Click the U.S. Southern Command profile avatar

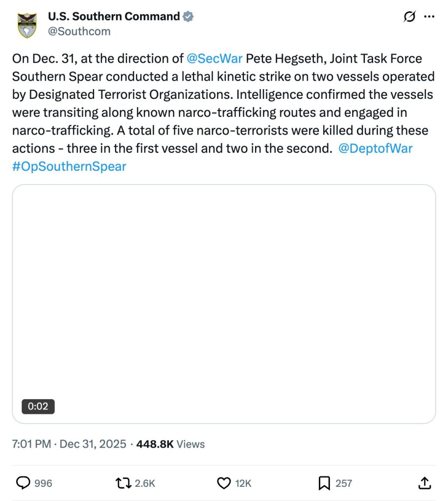[27, 25]
